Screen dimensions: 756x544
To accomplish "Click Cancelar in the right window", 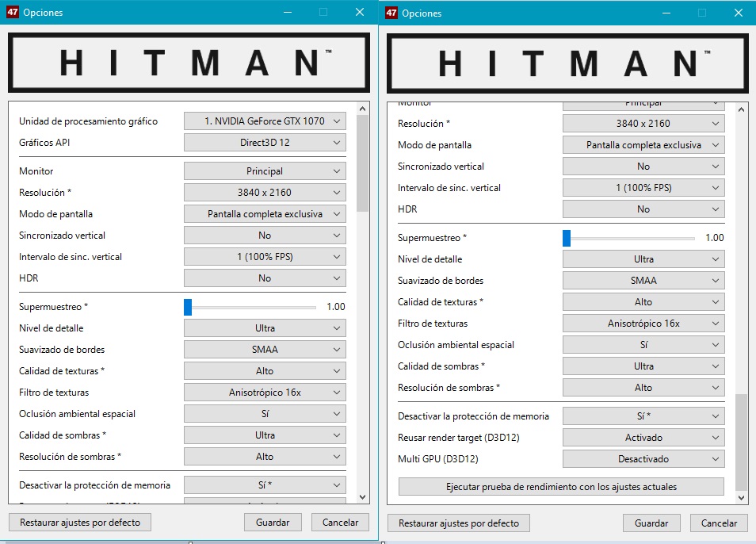I will point(719,523).
